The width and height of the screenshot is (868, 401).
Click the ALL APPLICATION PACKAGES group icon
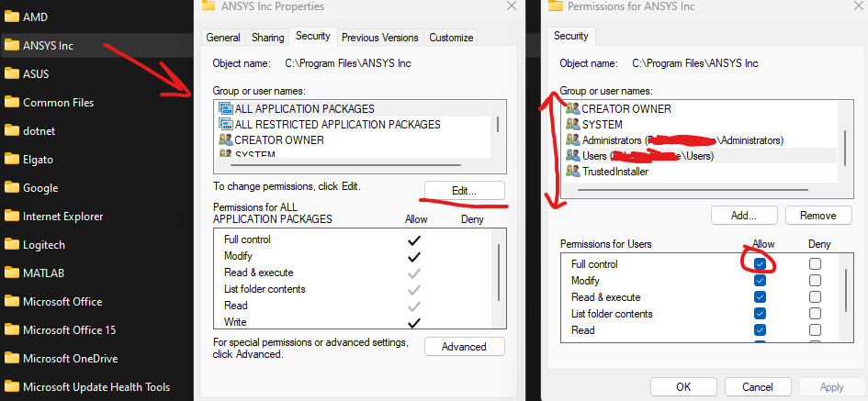pos(226,108)
